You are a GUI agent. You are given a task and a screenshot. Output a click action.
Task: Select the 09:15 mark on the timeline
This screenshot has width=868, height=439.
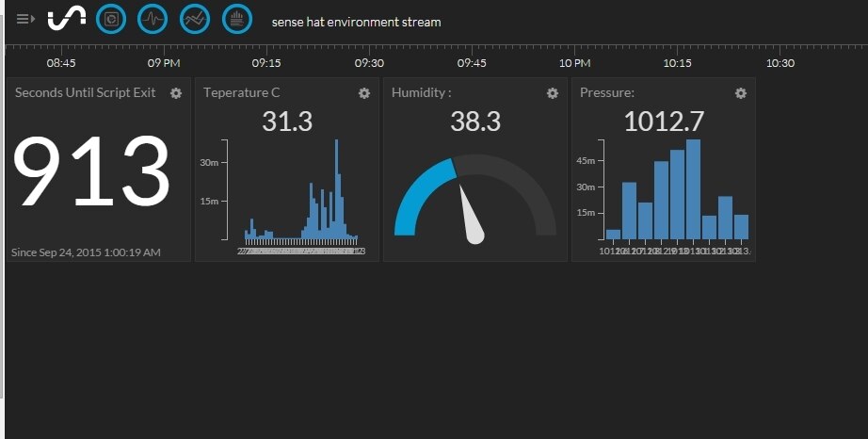[x=266, y=63]
